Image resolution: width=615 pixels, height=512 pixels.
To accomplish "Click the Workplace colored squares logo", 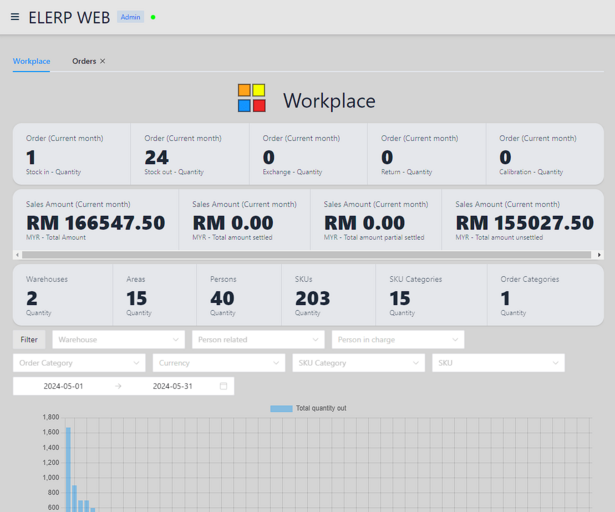I will point(252,98).
